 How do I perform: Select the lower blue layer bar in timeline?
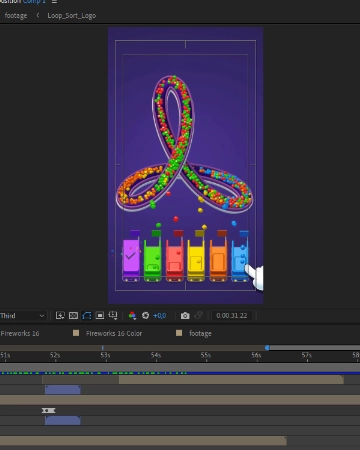click(63, 420)
